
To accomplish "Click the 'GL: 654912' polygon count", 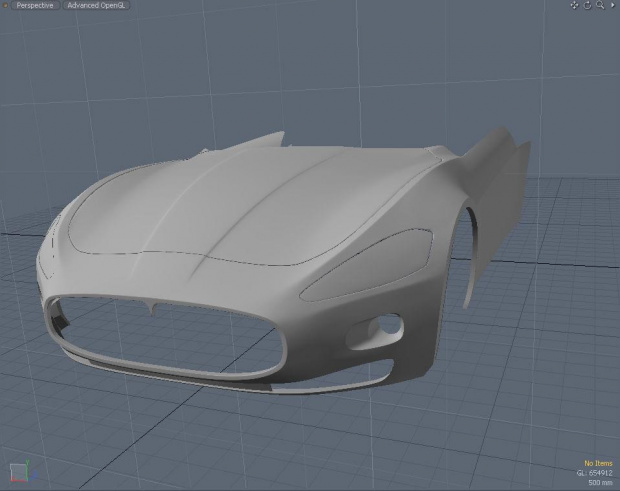I will click(594, 473).
